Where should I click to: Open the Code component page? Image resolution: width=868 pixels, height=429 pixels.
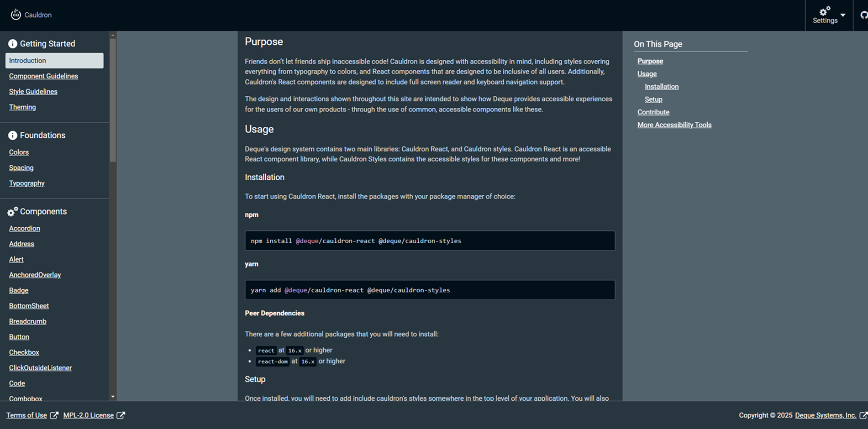[x=17, y=384]
